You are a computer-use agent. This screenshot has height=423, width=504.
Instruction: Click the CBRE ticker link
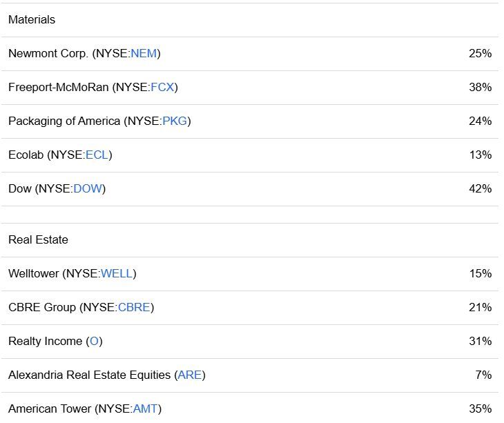(x=134, y=307)
